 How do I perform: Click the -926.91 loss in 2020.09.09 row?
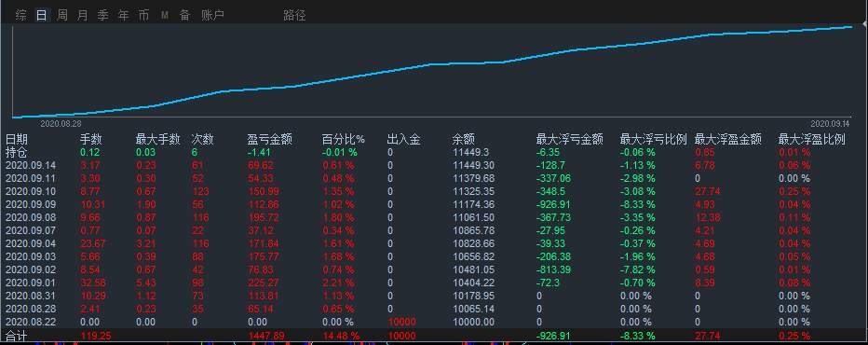553,205
